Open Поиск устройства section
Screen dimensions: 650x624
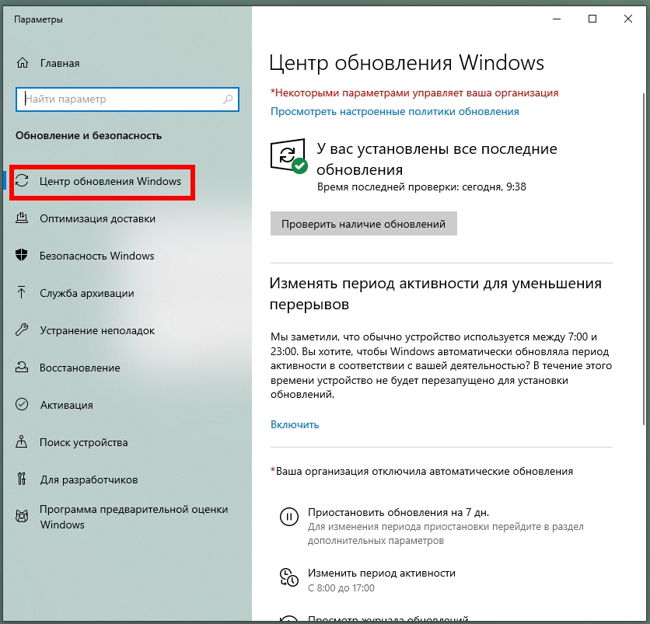83,442
